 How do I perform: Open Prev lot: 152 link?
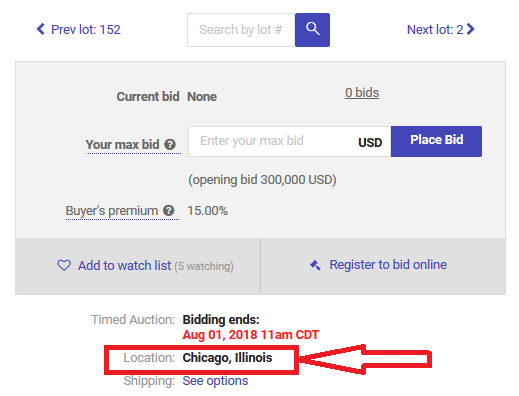point(79,30)
